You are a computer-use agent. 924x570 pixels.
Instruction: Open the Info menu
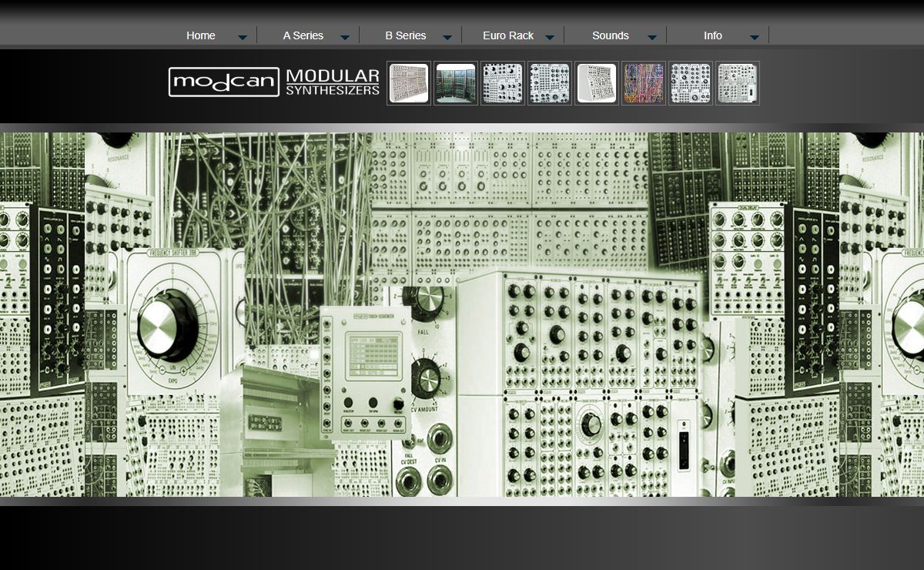coord(713,35)
